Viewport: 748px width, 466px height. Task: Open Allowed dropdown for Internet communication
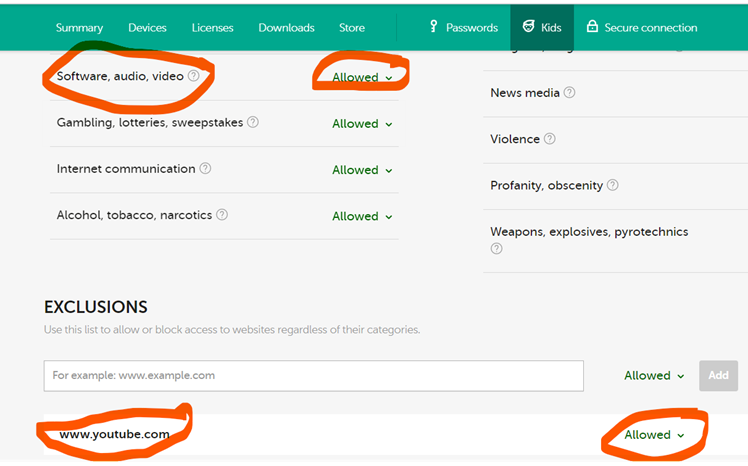point(362,170)
